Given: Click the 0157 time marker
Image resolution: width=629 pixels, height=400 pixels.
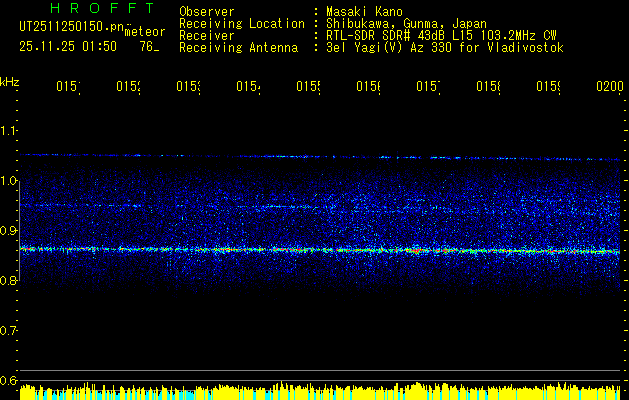Looking at the screenshot, I should click(428, 87).
